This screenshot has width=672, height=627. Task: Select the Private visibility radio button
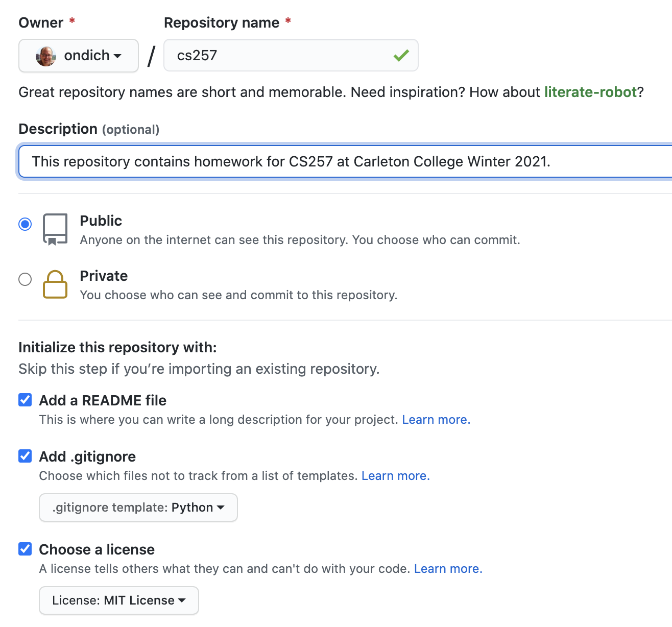click(25, 279)
